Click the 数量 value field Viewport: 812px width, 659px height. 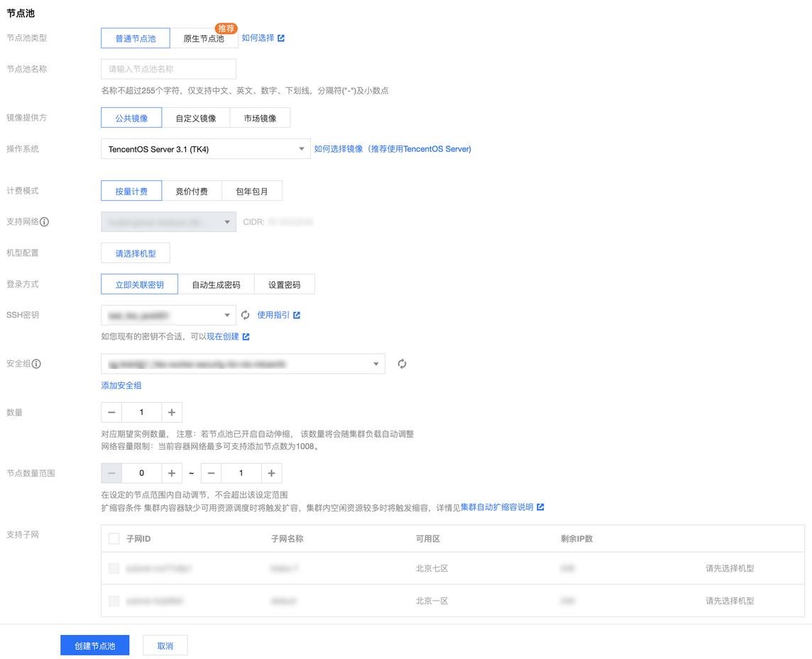tap(141, 412)
